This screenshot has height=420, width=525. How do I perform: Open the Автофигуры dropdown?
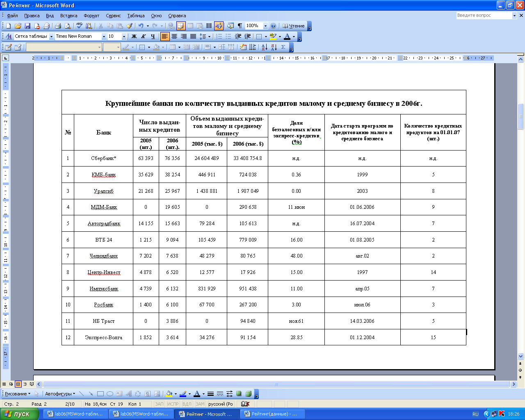(60, 394)
